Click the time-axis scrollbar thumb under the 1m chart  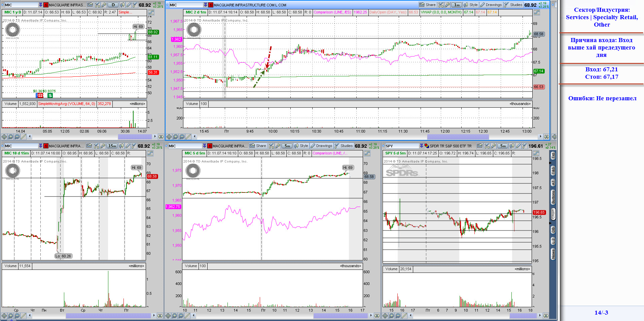coord(458,137)
